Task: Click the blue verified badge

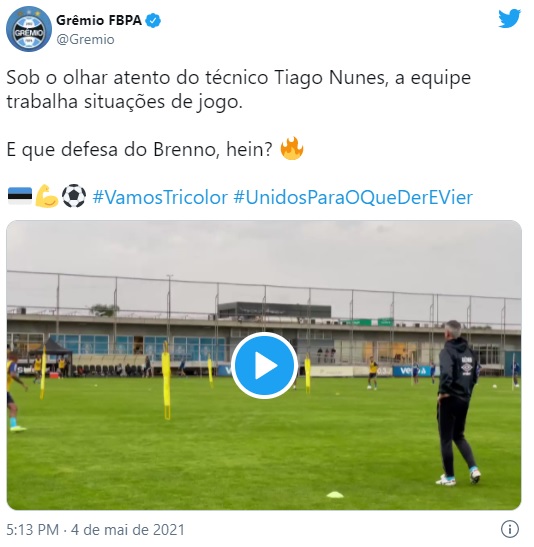Action: pyautogui.click(x=153, y=21)
